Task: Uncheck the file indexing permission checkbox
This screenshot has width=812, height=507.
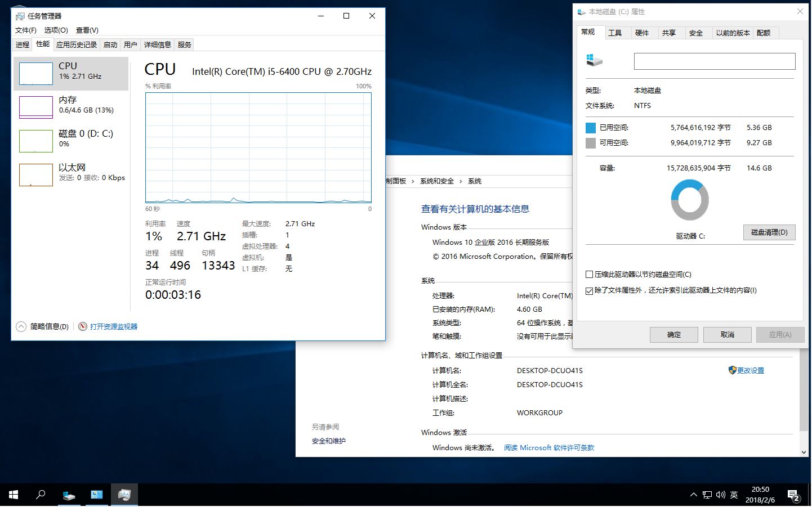Action: click(x=588, y=290)
